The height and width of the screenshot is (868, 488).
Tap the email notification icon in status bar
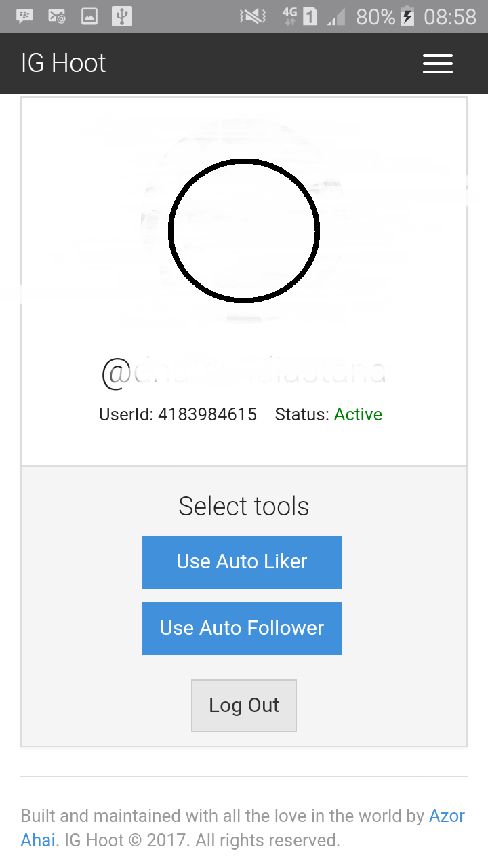[57, 16]
